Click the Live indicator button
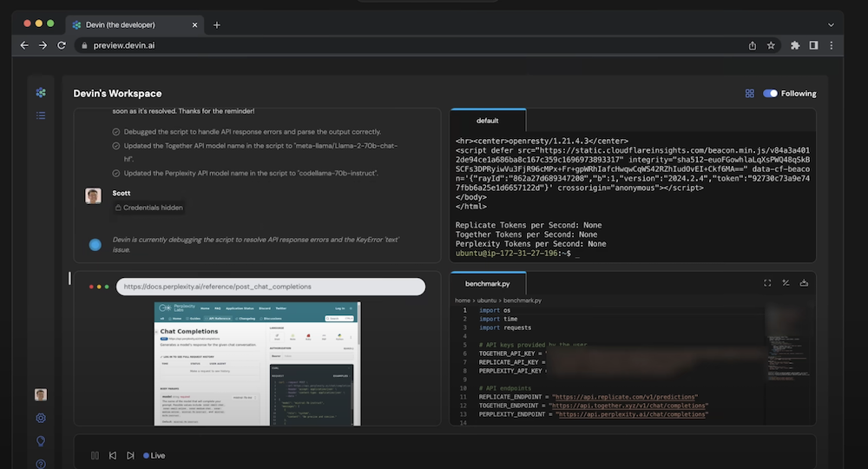The height and width of the screenshot is (469, 868). pos(155,455)
